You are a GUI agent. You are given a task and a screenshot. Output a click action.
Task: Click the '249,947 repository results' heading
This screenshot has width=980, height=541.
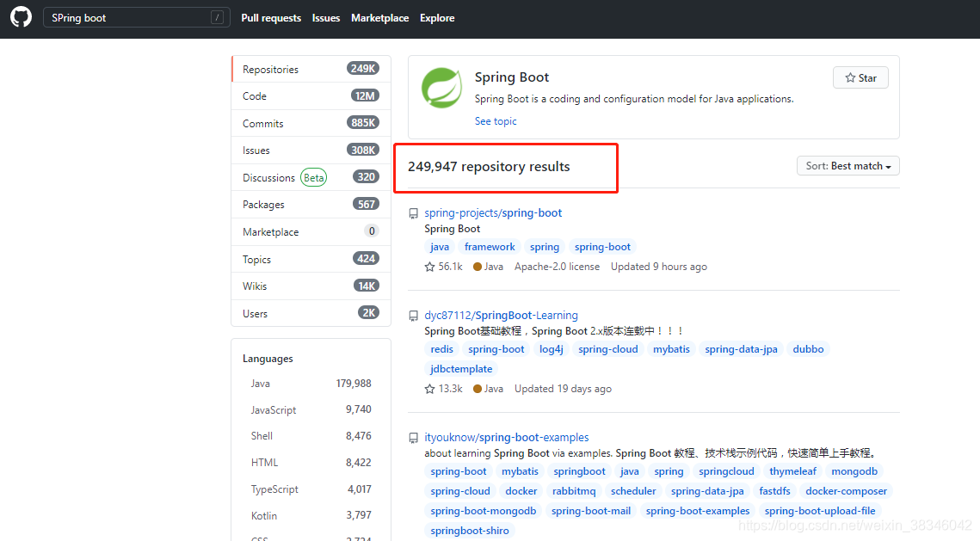click(x=489, y=167)
